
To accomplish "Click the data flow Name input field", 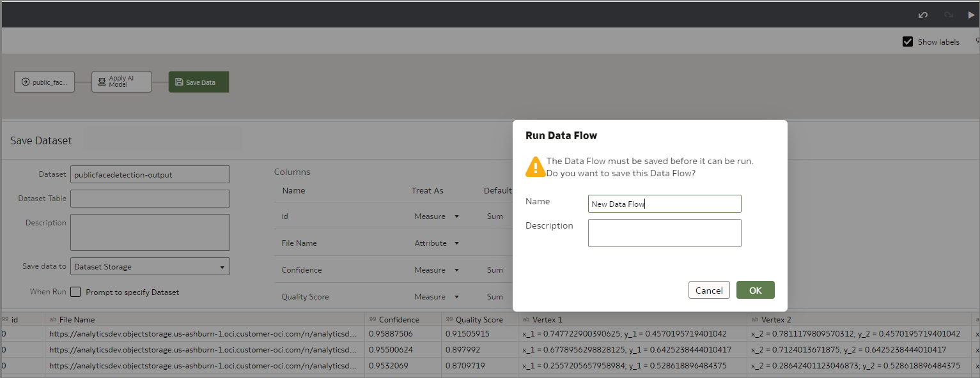I will coord(664,204).
